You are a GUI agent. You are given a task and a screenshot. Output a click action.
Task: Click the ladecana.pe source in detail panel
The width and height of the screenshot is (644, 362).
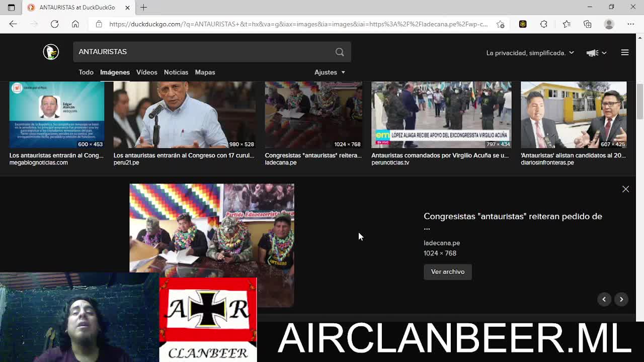tap(442, 243)
